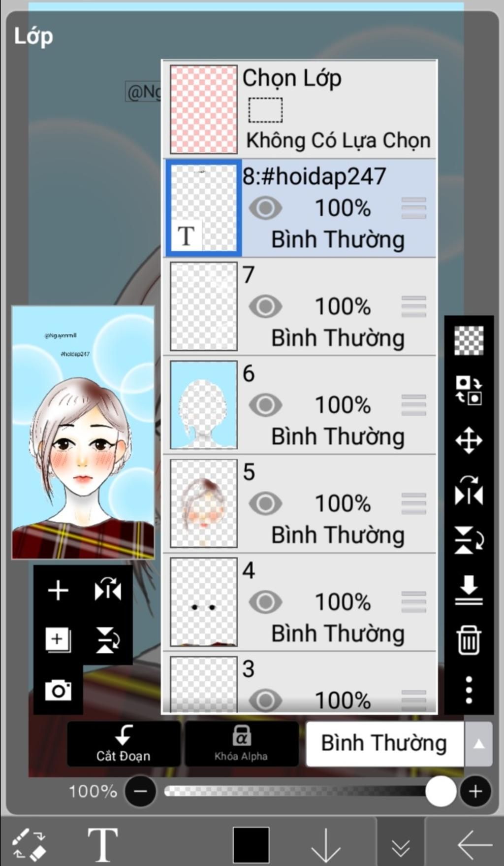Click the Khóa Alpha lock button
The image size is (504, 866).
coord(241,744)
